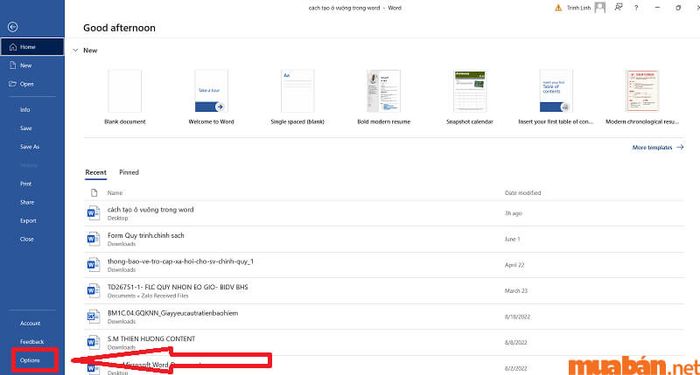Select the Bold modern resume template
This screenshot has height=375, width=700.
pyautogui.click(x=383, y=97)
